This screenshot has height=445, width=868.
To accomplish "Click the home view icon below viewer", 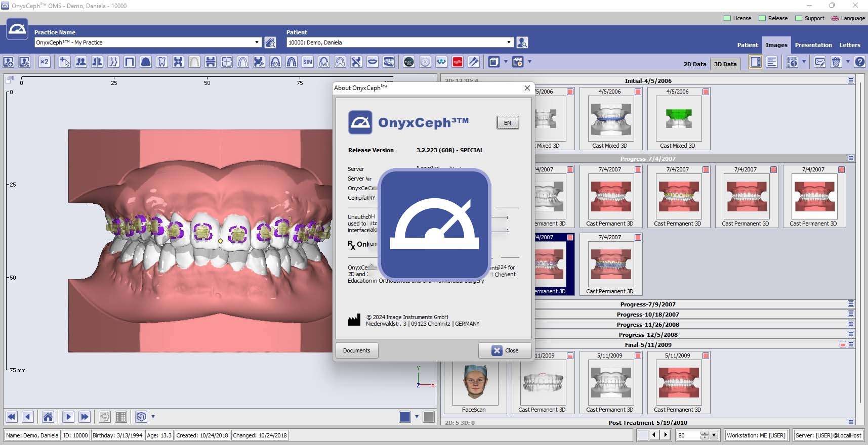I will 48,417.
